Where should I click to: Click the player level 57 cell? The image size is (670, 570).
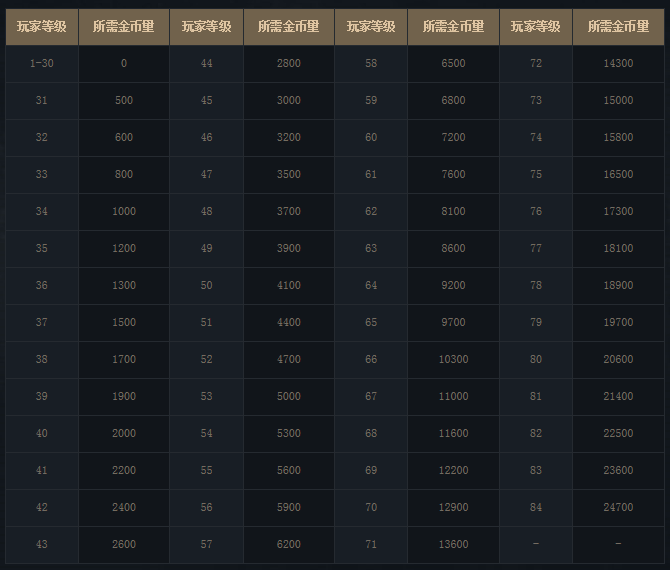[206, 544]
